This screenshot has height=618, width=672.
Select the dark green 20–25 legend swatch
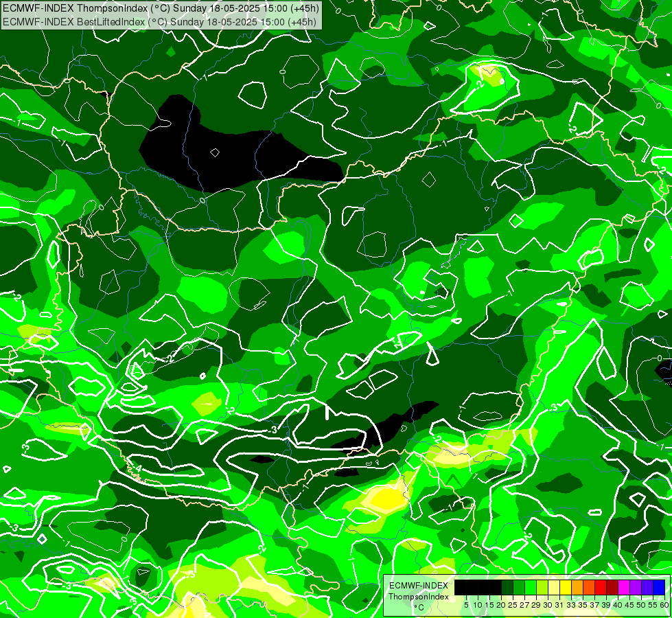(x=507, y=587)
